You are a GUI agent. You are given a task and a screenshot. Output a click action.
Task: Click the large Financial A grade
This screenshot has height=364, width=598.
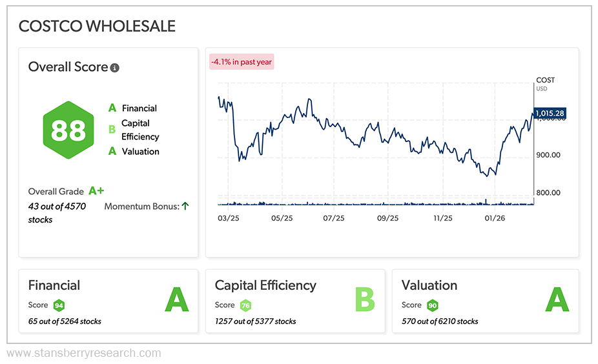(x=176, y=299)
